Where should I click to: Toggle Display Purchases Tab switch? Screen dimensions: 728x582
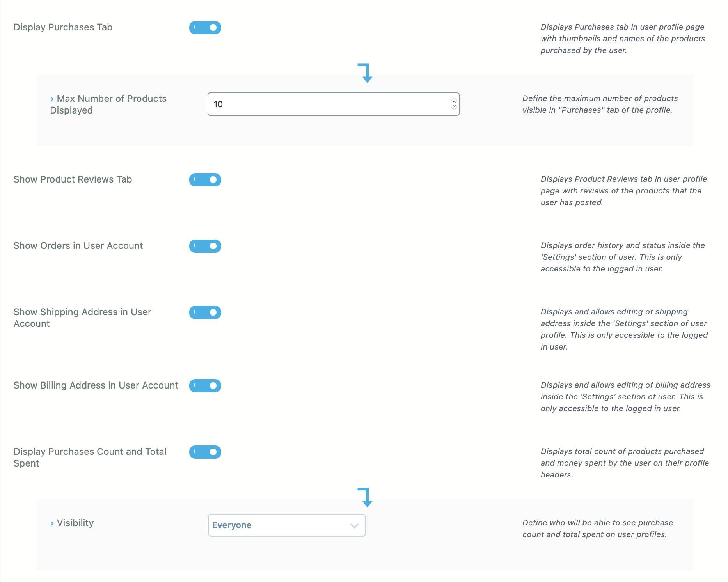tap(205, 28)
